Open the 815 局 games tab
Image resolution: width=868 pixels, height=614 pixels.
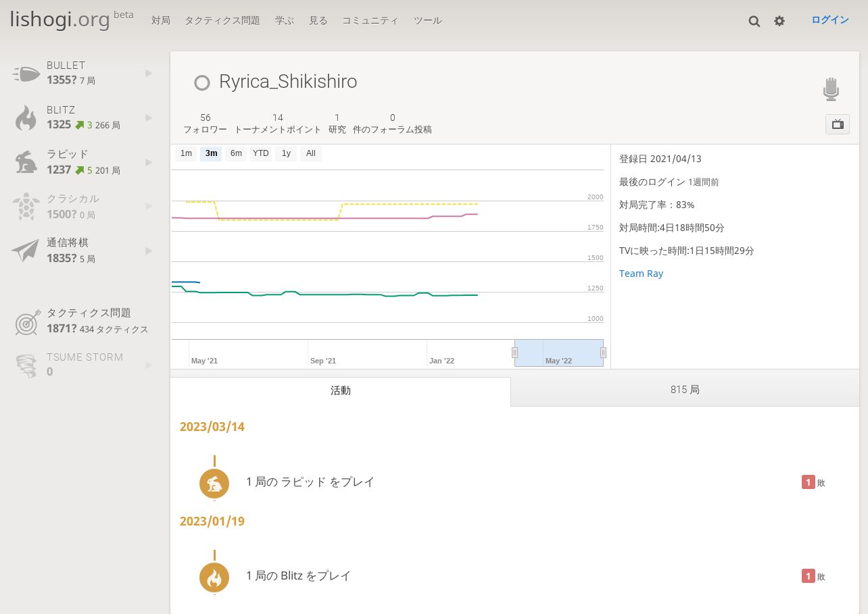pos(685,390)
